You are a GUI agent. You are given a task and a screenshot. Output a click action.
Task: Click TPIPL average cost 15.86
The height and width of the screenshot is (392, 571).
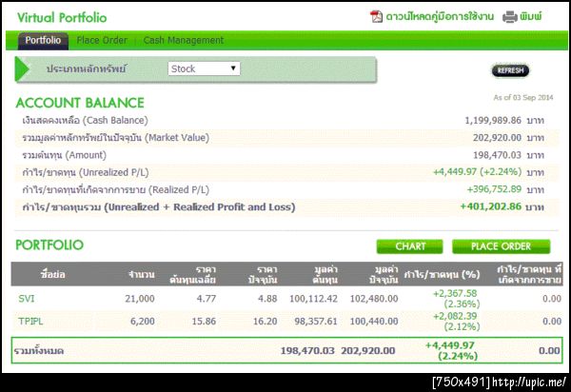(x=204, y=322)
